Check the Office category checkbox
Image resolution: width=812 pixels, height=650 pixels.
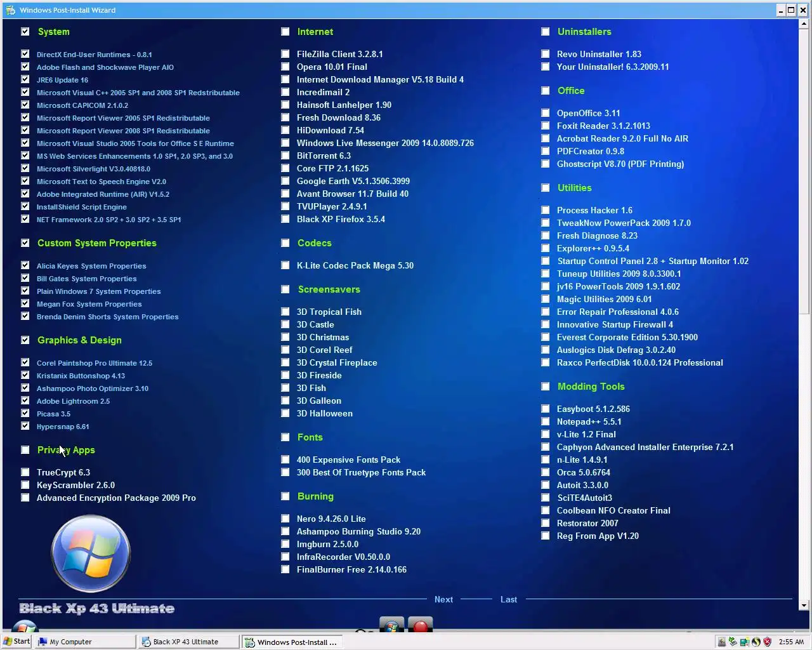click(x=545, y=91)
